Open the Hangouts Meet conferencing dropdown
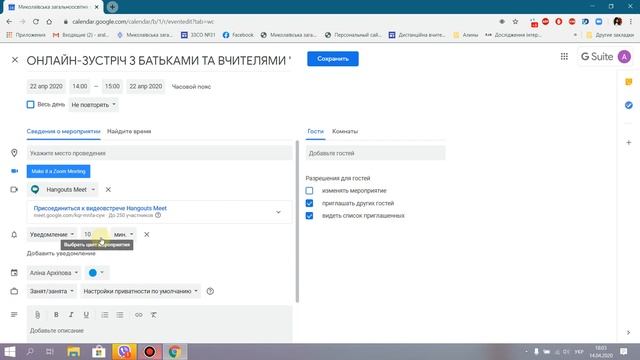The image size is (640, 360). (63, 190)
